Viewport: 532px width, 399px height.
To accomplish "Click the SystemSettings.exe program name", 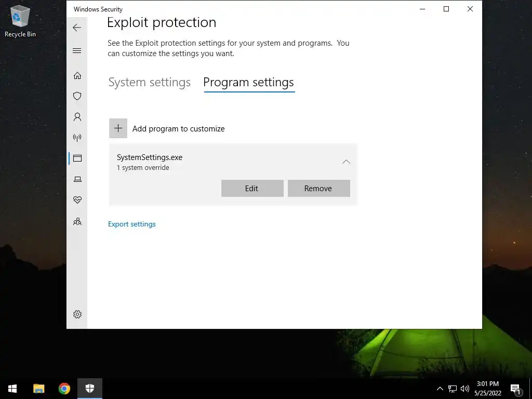I will (x=150, y=157).
